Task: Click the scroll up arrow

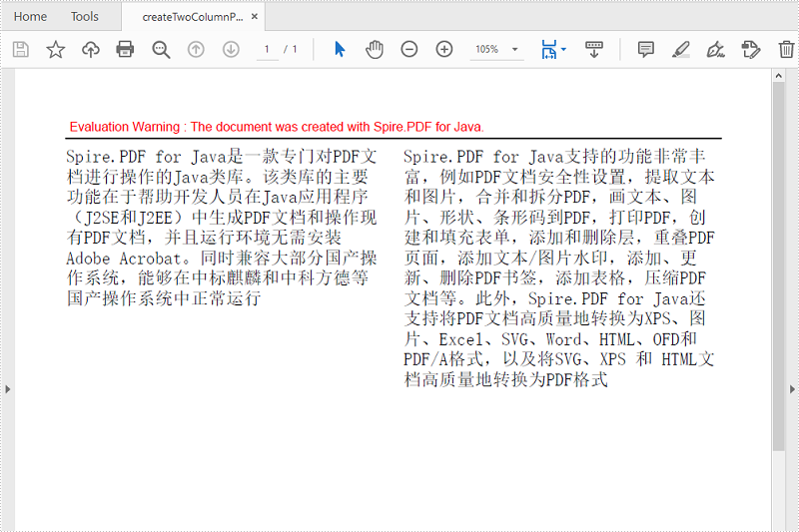Action: pos(778,76)
